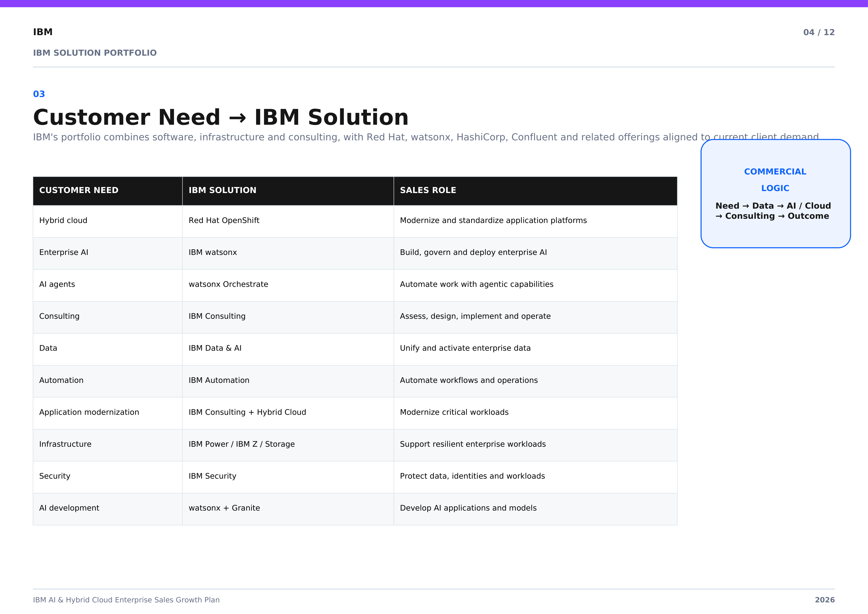
Task: Select the Consulting cell in the need column
Action: [x=108, y=317]
